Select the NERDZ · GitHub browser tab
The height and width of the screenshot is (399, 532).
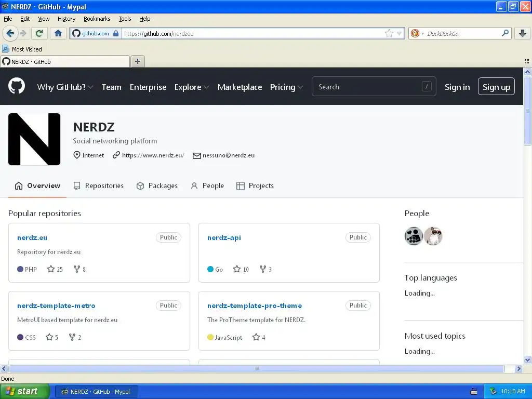tap(65, 61)
